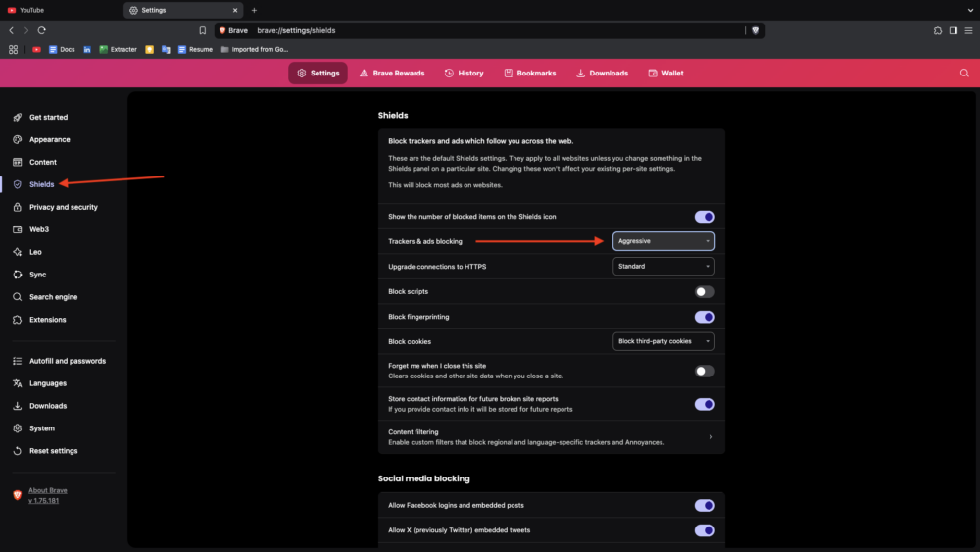The width and height of the screenshot is (980, 552).
Task: Open the extensions puzzle icon in toolbar
Action: point(938,30)
